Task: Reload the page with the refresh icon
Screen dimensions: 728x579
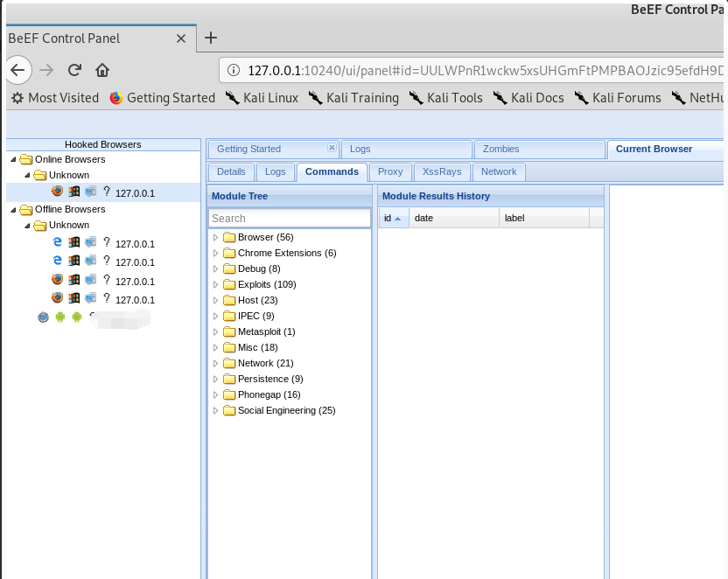Action: pyautogui.click(x=74, y=70)
